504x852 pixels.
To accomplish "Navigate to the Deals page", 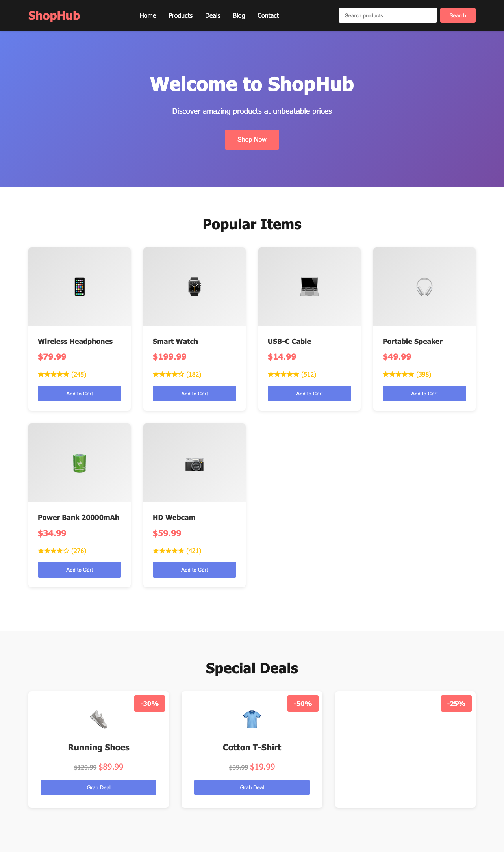I will point(213,15).
